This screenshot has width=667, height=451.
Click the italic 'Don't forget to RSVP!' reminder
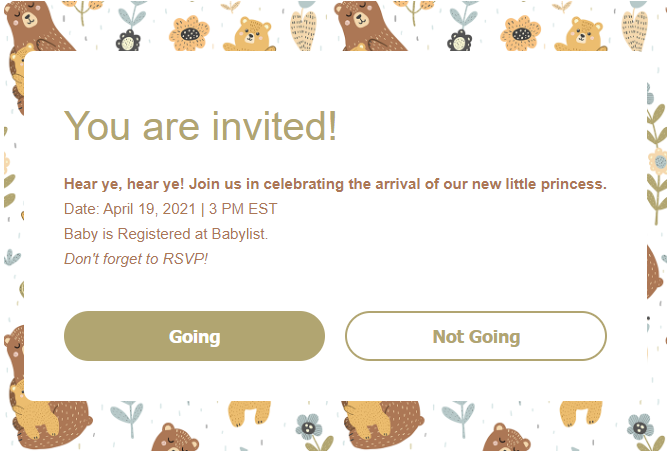point(136,259)
